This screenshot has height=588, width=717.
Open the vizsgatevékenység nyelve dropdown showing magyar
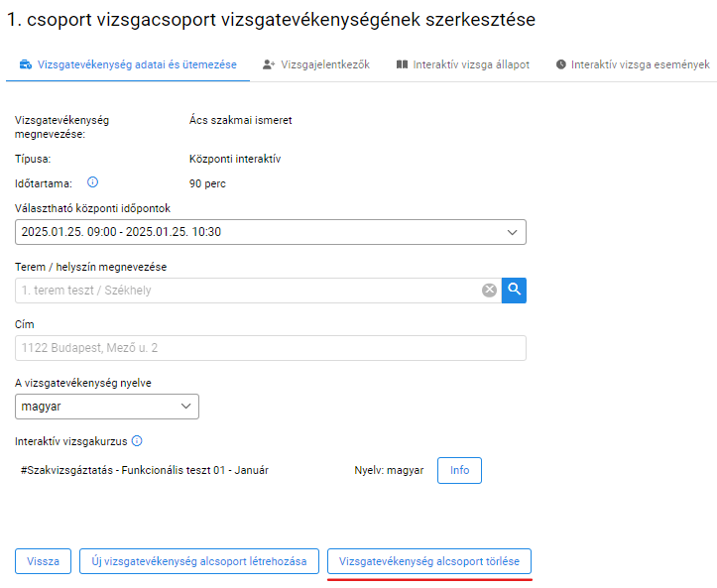point(107,406)
